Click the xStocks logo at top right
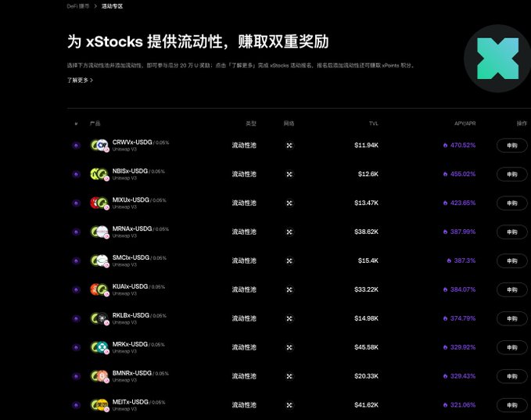The height and width of the screenshot is (420, 531). click(x=497, y=58)
